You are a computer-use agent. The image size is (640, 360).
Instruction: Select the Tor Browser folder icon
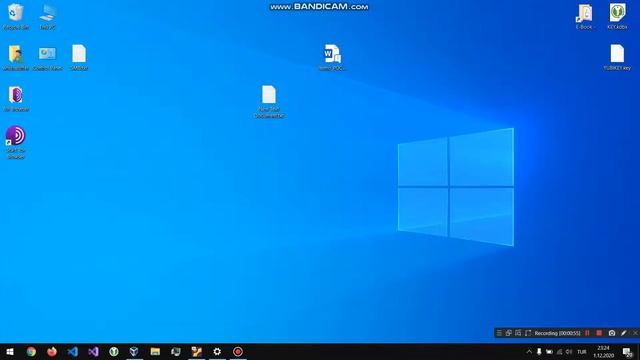point(16,98)
